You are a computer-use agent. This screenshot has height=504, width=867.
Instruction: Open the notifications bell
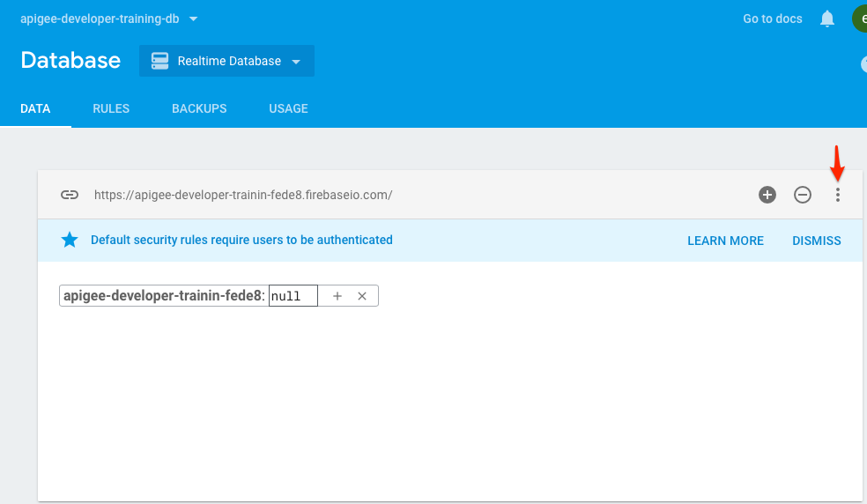pos(826,19)
